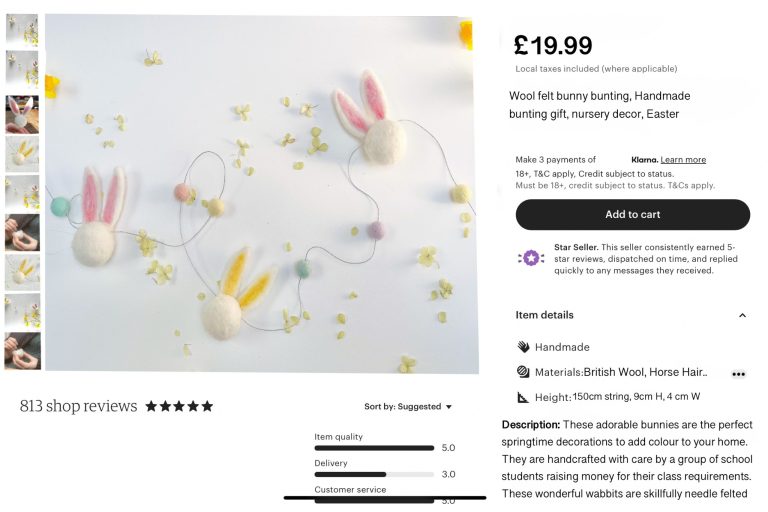Click the 813 shop reviews heading
This screenshot has height=512, width=768.
coord(78,406)
